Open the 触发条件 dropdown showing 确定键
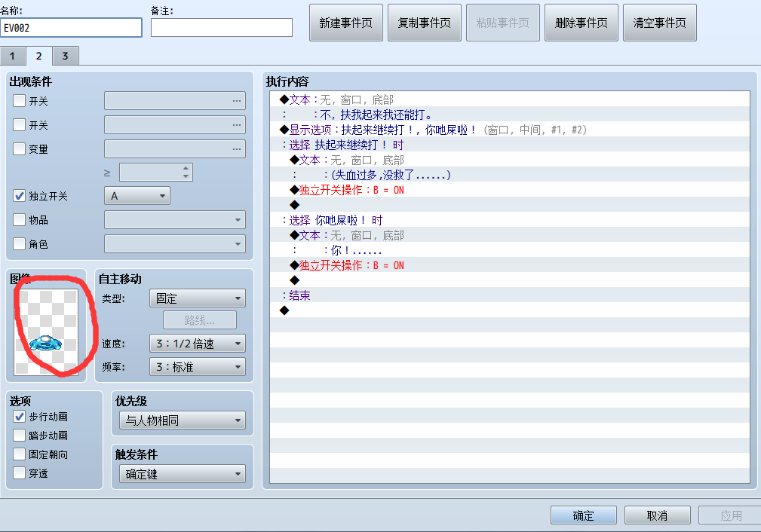 [183, 474]
